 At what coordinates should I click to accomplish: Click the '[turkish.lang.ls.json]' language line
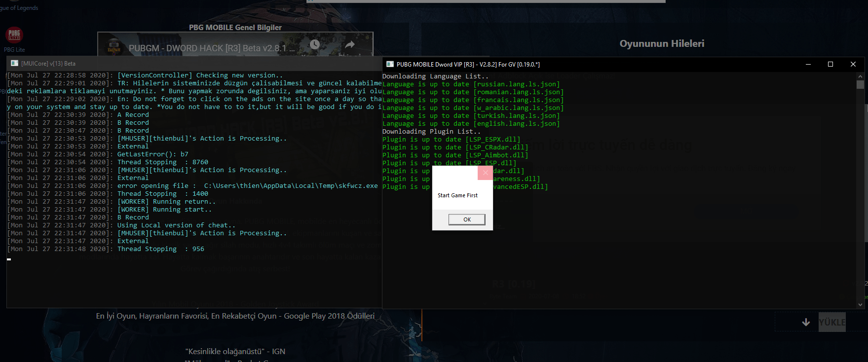coord(471,116)
